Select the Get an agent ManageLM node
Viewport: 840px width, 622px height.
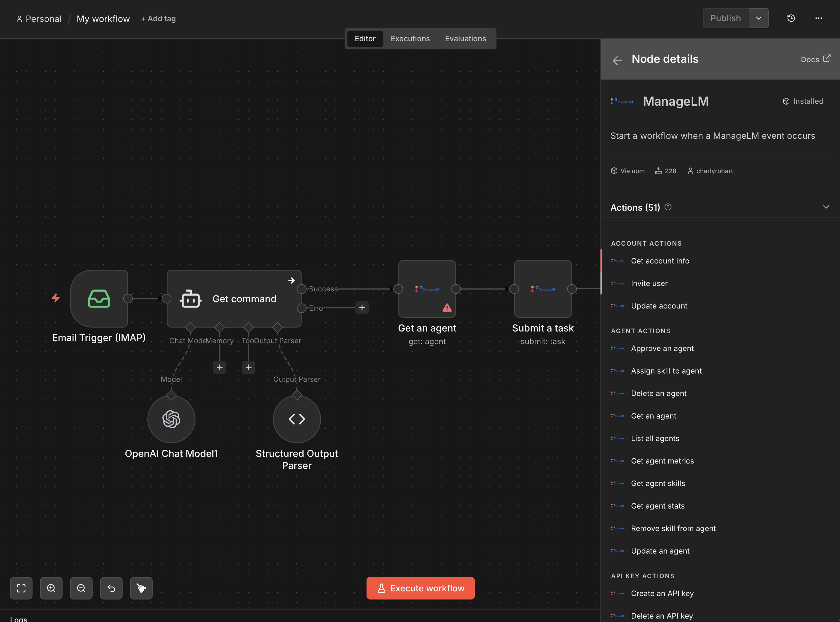tap(427, 289)
